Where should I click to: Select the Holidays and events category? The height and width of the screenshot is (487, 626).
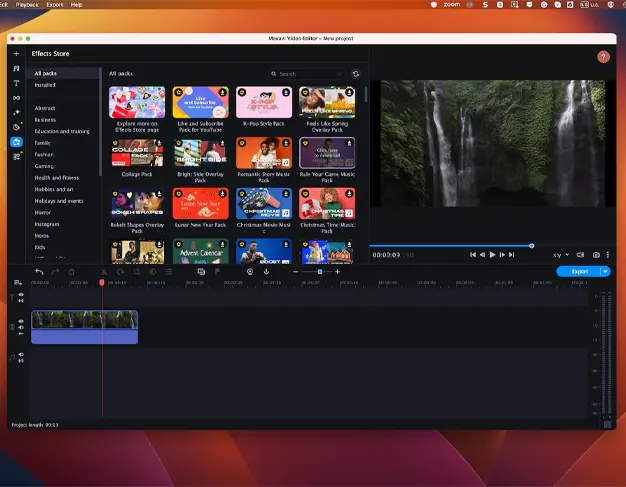[59, 201]
